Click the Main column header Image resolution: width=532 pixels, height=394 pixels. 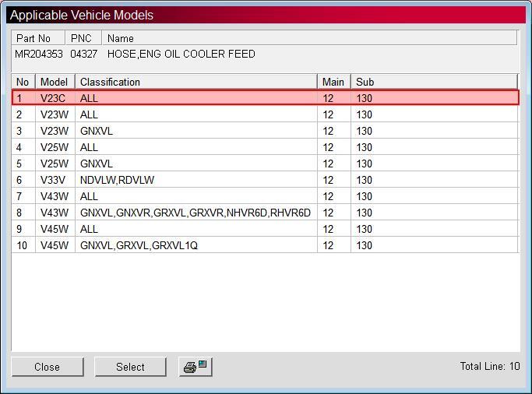click(334, 82)
